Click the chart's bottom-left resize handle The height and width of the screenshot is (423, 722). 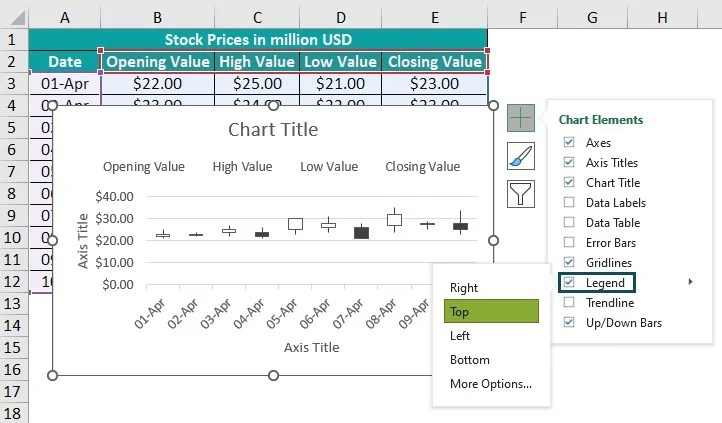[x=52, y=376]
